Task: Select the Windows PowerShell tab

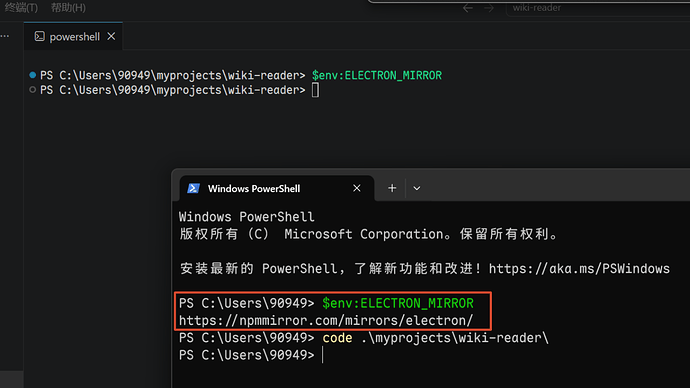Action: coord(277,188)
